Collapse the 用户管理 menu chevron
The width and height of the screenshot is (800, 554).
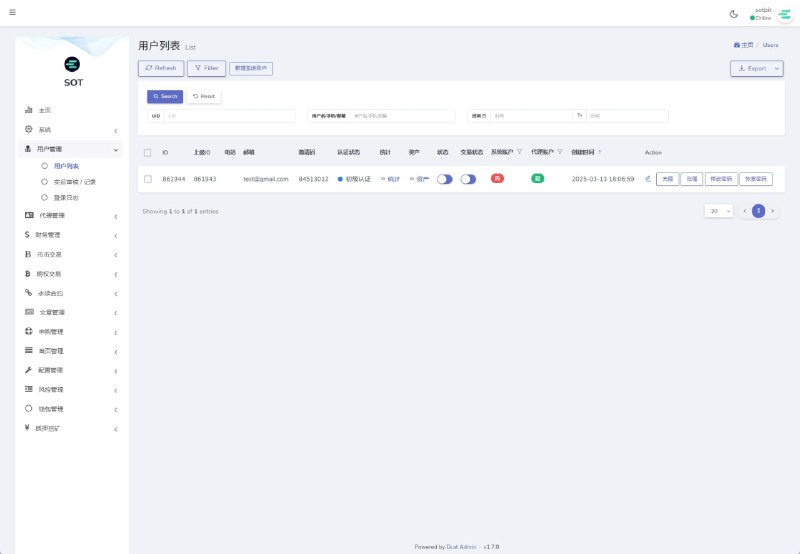[x=116, y=150]
